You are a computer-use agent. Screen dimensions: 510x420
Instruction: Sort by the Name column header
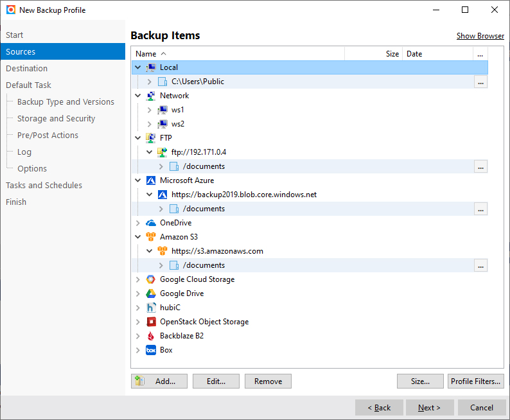coord(146,54)
